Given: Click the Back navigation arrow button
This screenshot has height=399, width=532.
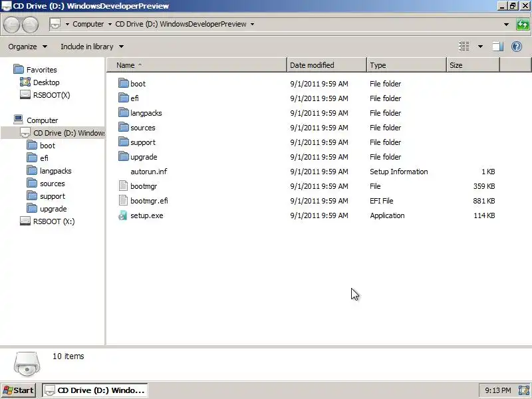Looking at the screenshot, I should coord(11,25).
